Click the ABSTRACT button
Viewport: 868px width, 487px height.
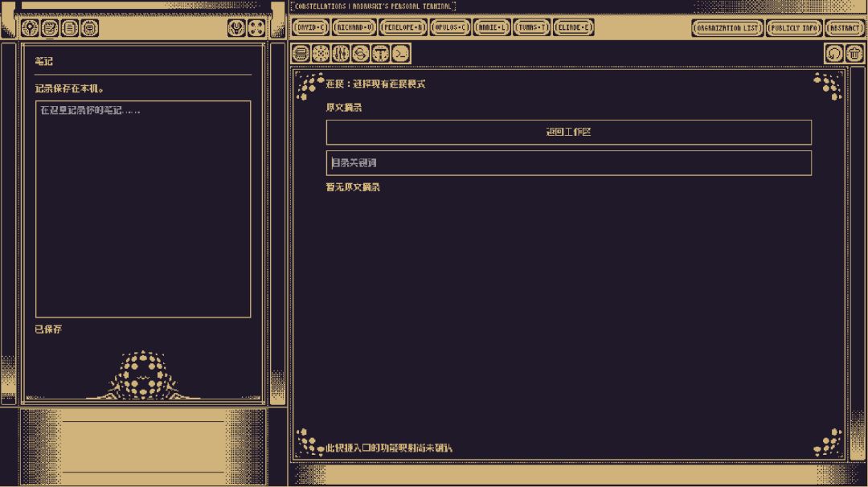click(x=845, y=27)
